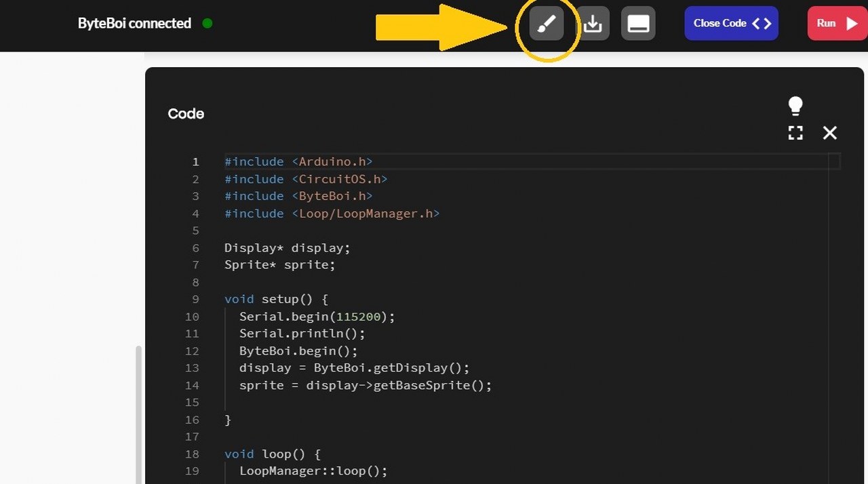Click the left page vertical scrollbar

click(139, 415)
